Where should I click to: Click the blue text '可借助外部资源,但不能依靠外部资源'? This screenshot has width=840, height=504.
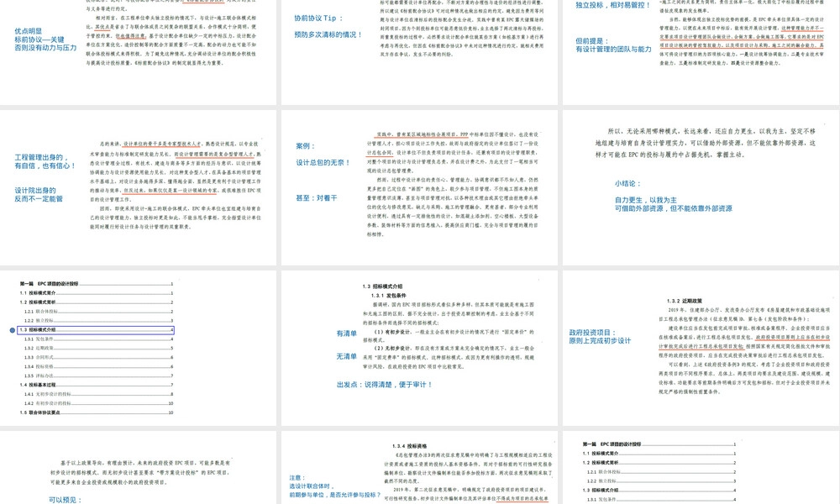point(674,208)
